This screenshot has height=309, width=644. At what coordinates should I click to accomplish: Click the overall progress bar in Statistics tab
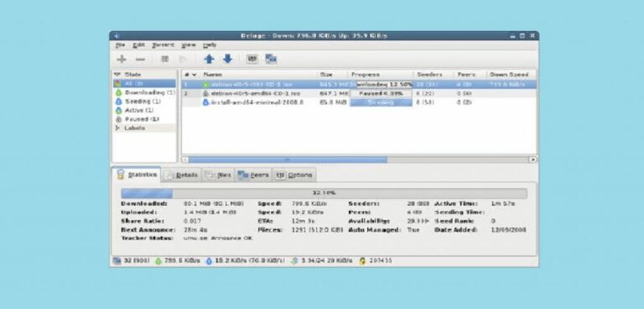[324, 193]
